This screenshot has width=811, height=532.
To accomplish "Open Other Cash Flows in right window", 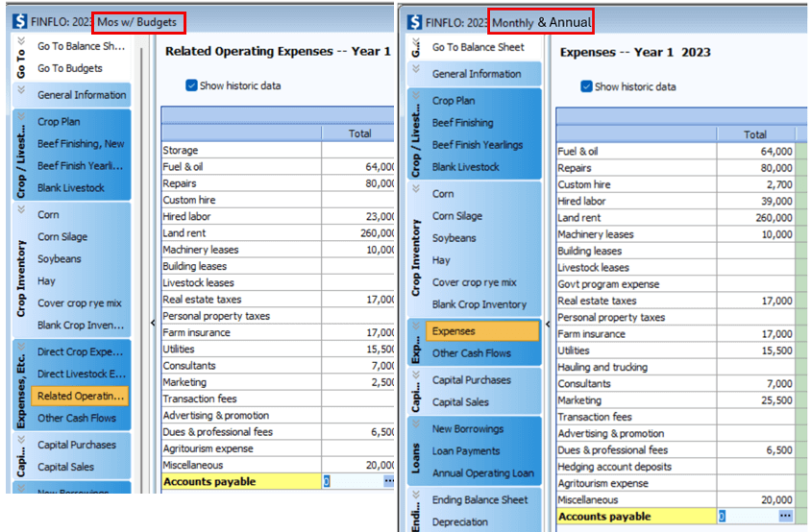I will 471,353.
